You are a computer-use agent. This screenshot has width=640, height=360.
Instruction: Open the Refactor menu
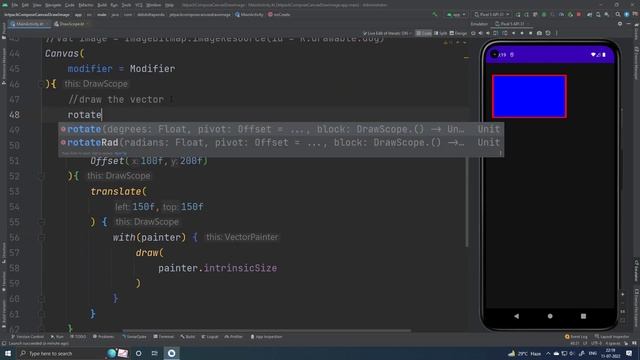coord(86,5)
